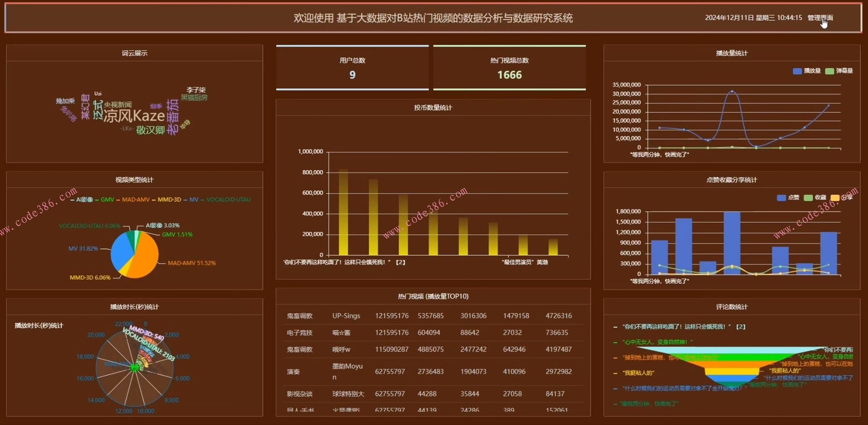
Task: Click the 投币数量统计 panel title
Action: tap(433, 107)
